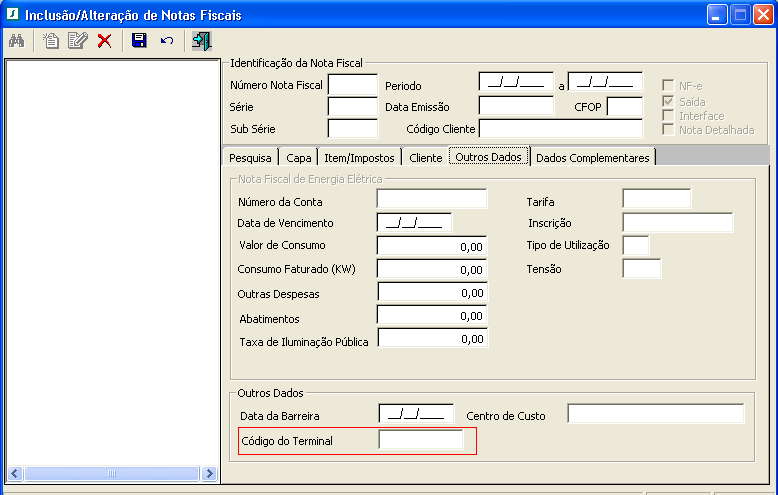778x495 pixels.
Task: Toggle the Nota Detalhada checkbox
Action: click(668, 130)
